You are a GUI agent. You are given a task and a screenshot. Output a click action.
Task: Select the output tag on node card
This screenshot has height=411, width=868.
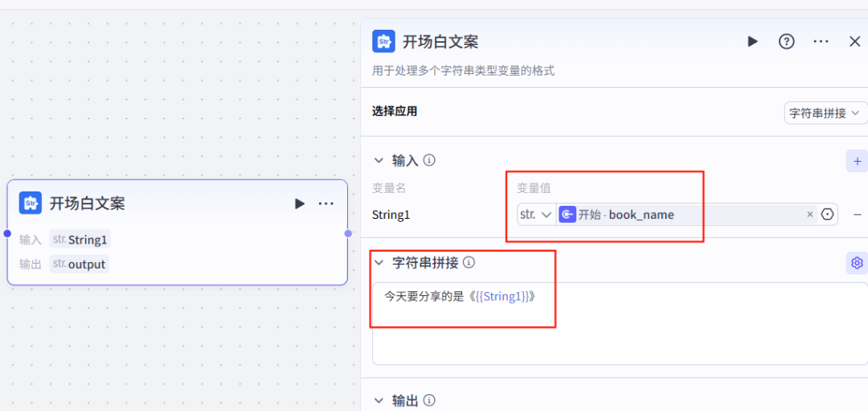point(79,264)
